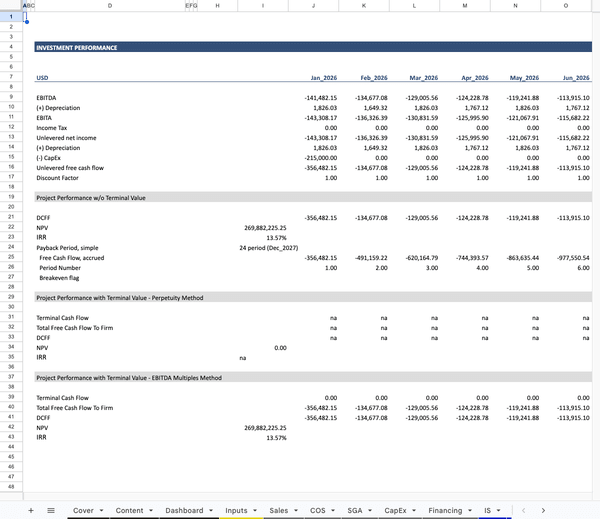
Task: Open the Financing sheet tab
Action: tap(445, 510)
